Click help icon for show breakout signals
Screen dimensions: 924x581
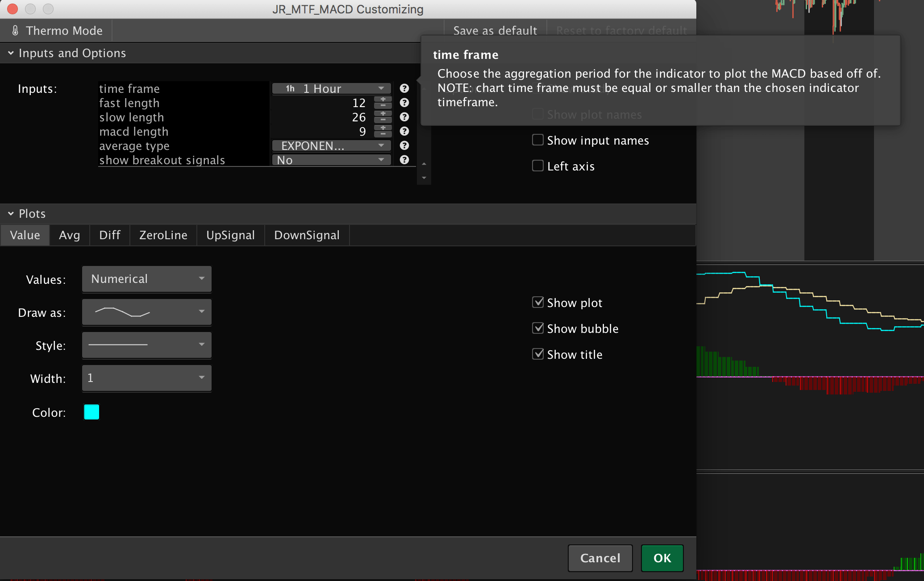tap(404, 160)
